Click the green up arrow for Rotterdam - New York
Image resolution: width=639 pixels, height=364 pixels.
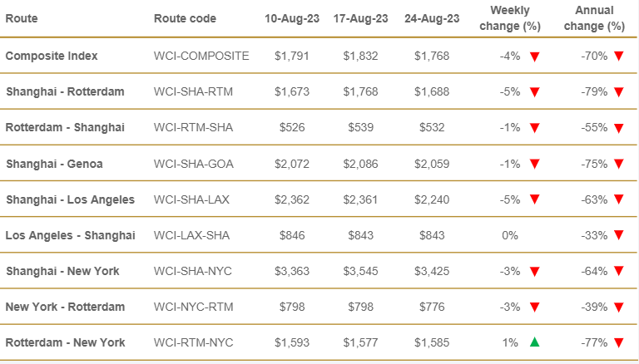point(535,342)
